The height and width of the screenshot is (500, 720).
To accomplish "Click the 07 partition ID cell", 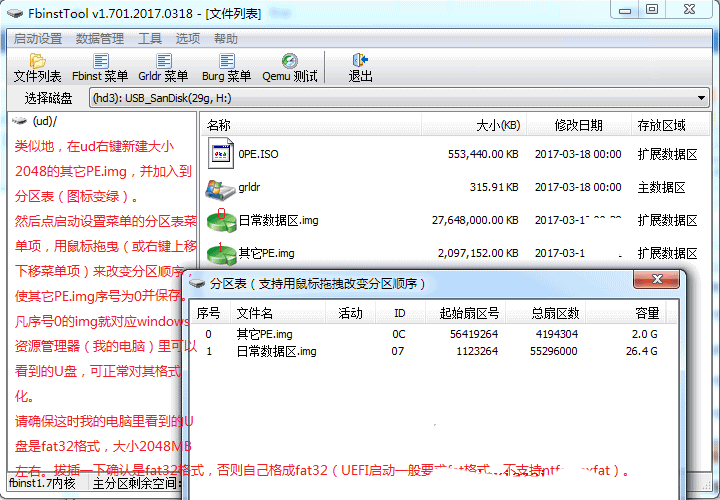I will coord(398,351).
